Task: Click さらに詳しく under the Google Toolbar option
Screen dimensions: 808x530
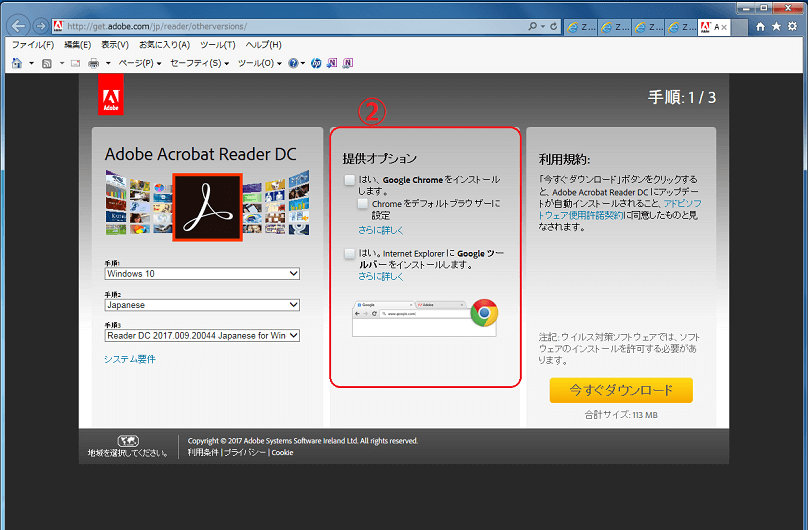Action: [x=381, y=277]
